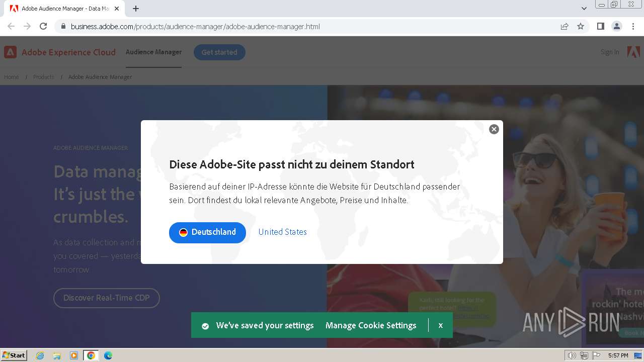The width and height of the screenshot is (644, 362).
Task: Reload the current page
Action: click(43, 26)
